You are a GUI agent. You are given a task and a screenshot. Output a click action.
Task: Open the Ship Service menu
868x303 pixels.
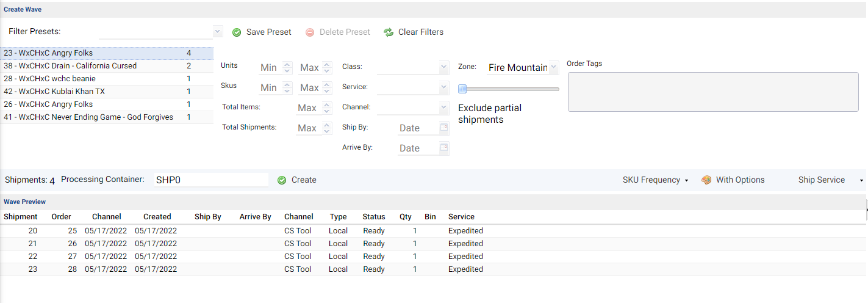(831, 180)
